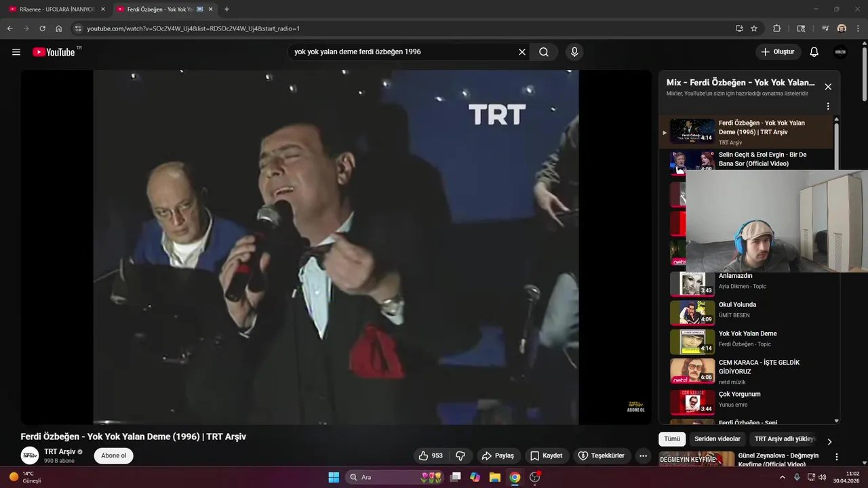This screenshot has height=488, width=868.
Task: Play Çok Yorgunum by Yunus Emre
Action: [x=746, y=401]
